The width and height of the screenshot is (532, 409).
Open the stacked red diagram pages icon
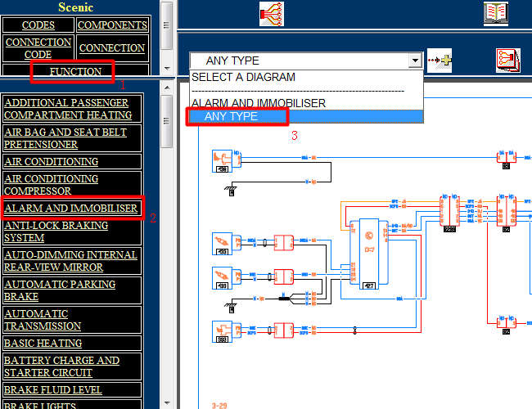point(508,61)
